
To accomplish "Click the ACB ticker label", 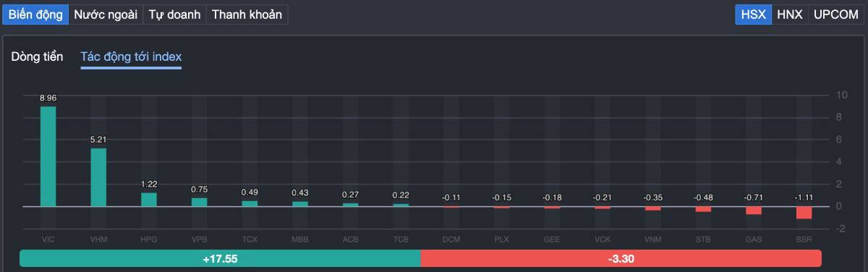I will [x=350, y=239].
